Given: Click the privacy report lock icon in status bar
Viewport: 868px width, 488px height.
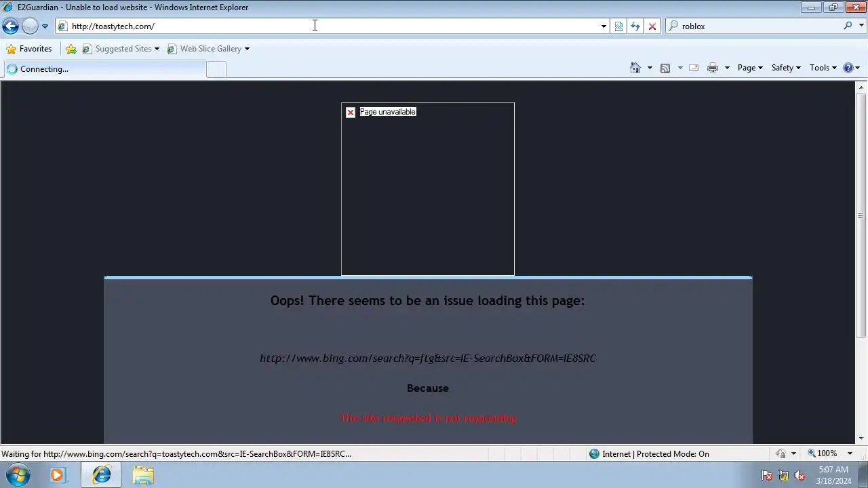Looking at the screenshot, I should 781,454.
